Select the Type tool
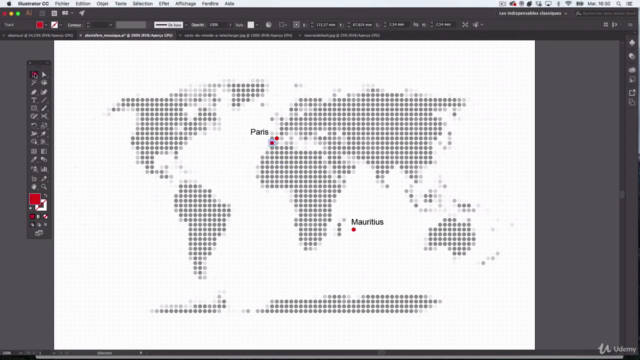Screen dimensions: 640x360 (34, 100)
